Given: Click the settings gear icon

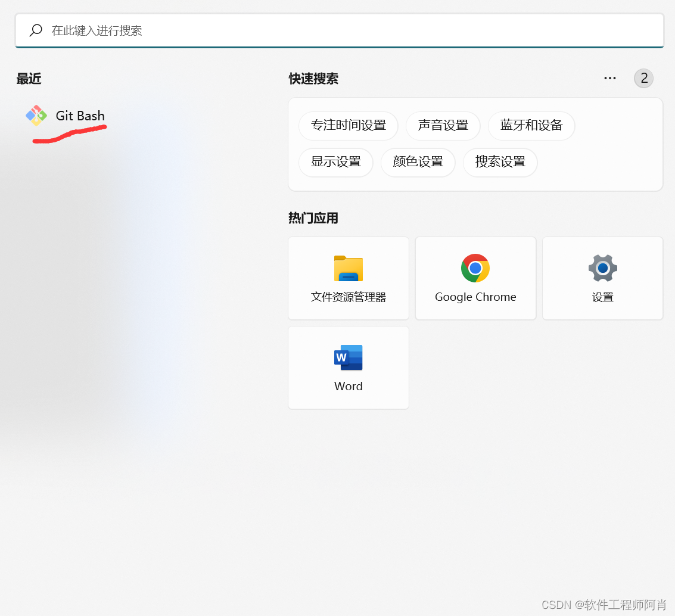Looking at the screenshot, I should coord(602,268).
